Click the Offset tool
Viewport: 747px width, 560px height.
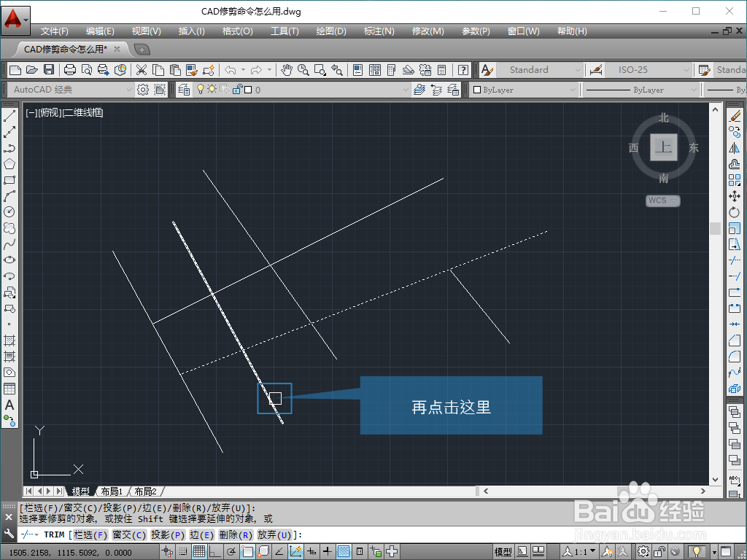(x=735, y=164)
